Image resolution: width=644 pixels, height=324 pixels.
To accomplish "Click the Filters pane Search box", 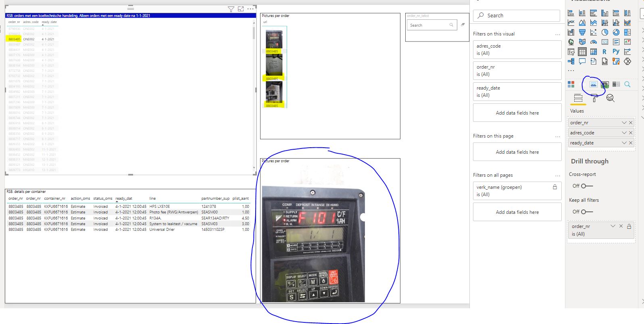I will click(517, 15).
